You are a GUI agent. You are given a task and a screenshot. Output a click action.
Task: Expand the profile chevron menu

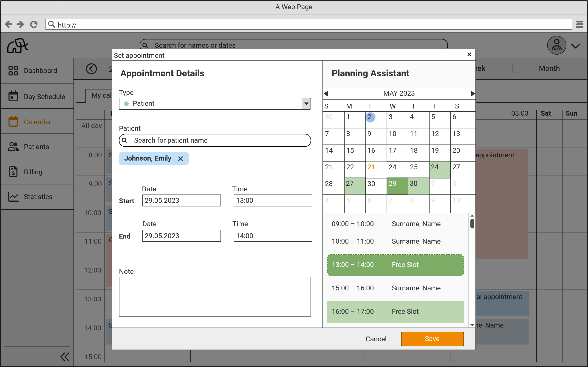pyautogui.click(x=576, y=45)
